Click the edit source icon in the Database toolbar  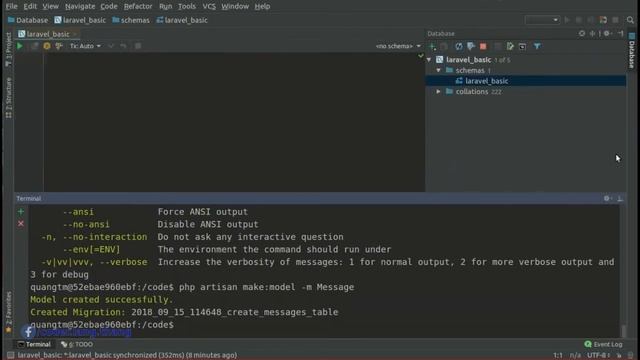[510, 47]
